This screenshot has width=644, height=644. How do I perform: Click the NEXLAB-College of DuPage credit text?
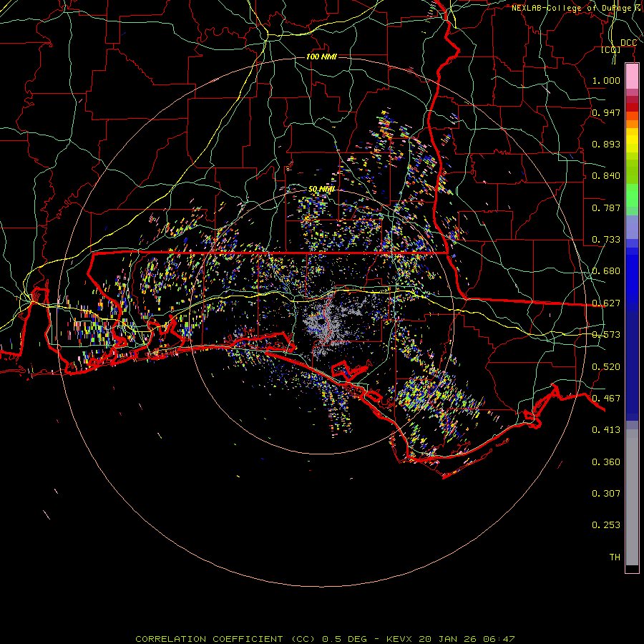click(576, 8)
